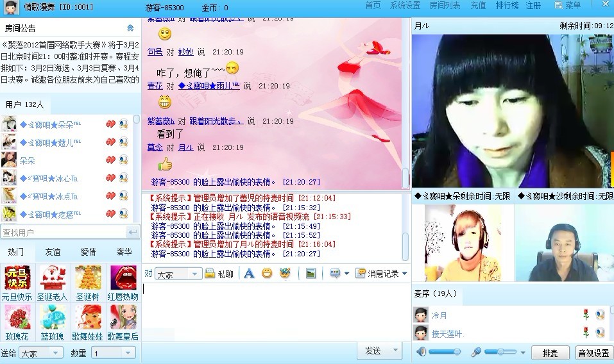This screenshot has width=614, height=364.
Task: Open 排行榜 in top navigation
Action: (x=507, y=6)
